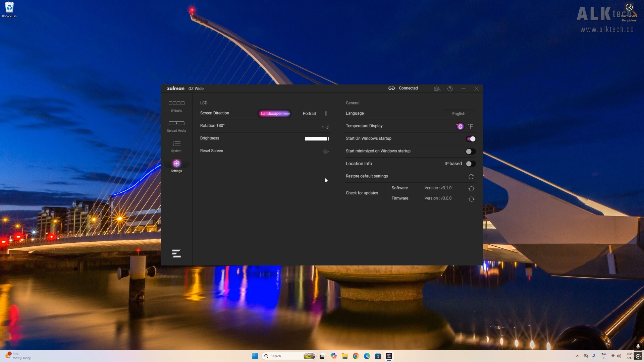Screen dimensions: 644x362
Task: Adjust the Brightness slider
Action: [317, 138]
